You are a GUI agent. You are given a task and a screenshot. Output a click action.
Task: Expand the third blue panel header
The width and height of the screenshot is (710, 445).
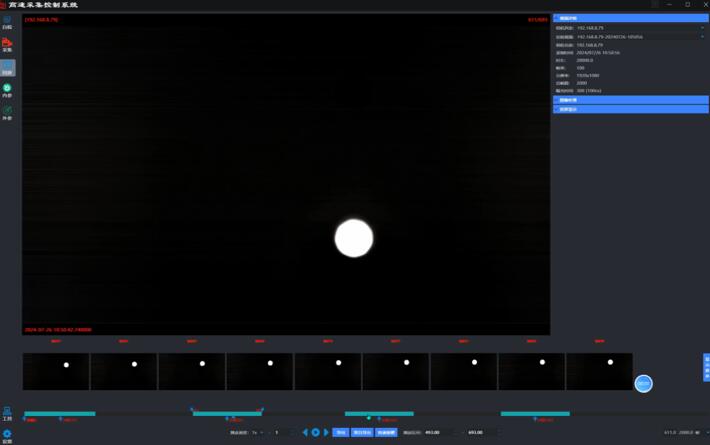coord(630,109)
